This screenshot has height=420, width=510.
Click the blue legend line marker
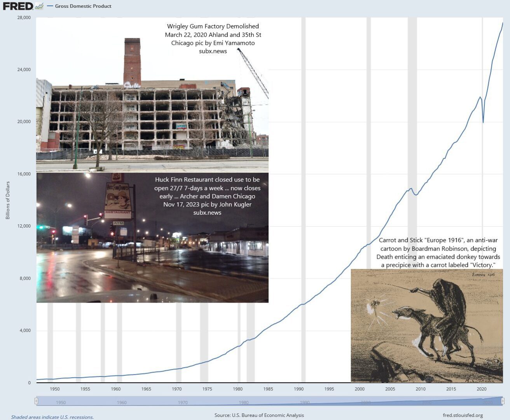[x=50, y=6]
